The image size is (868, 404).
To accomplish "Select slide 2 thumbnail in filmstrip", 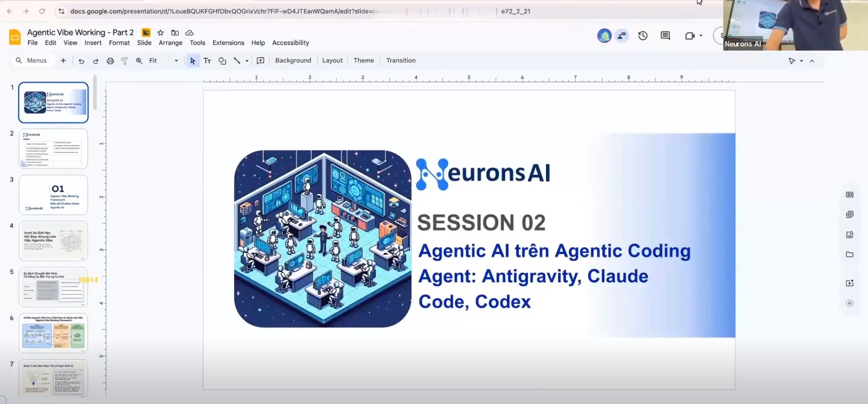I will 53,148.
